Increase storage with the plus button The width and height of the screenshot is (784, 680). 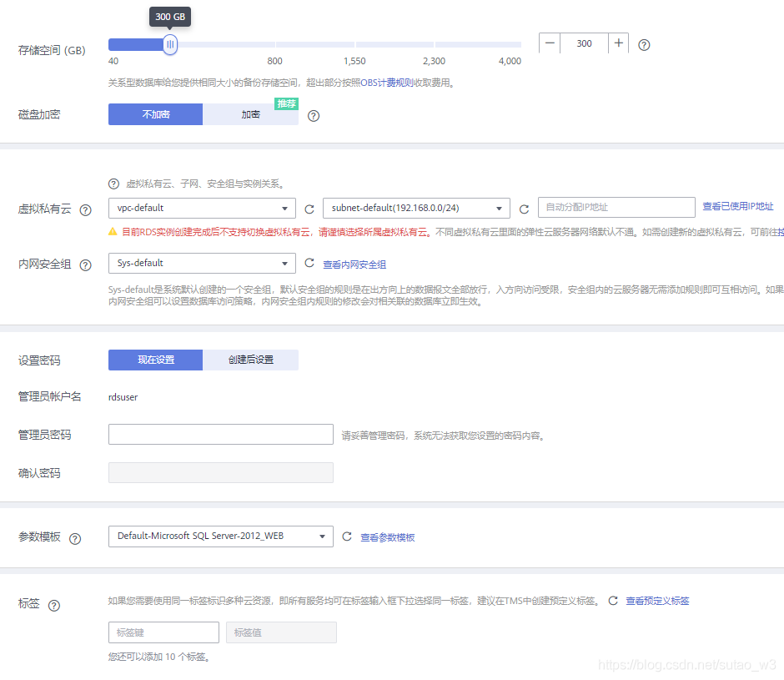coord(619,43)
